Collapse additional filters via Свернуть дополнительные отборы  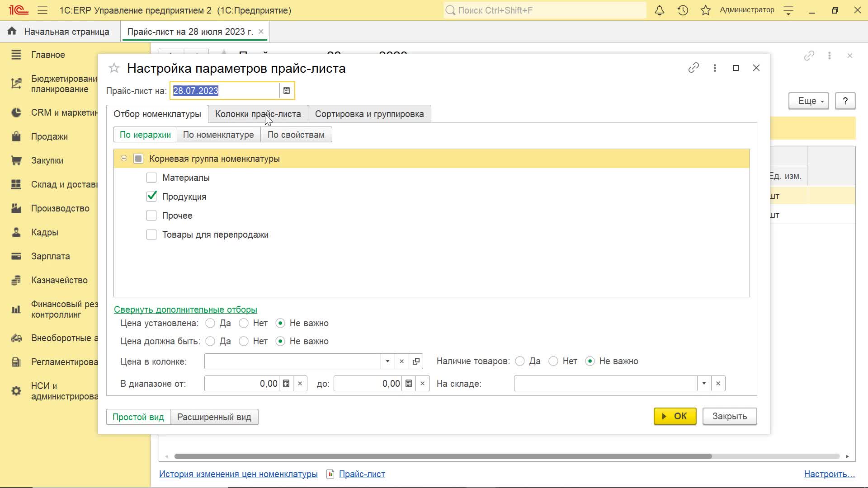tap(185, 310)
